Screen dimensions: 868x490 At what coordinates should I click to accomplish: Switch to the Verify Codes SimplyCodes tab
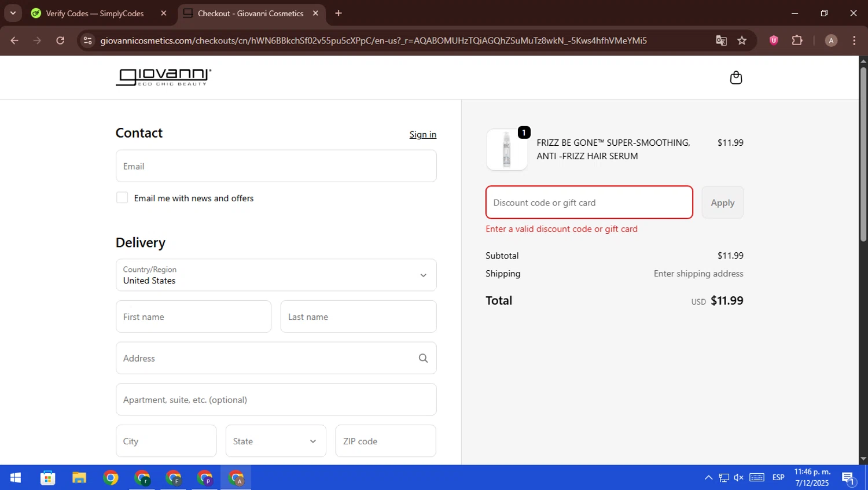click(x=98, y=13)
